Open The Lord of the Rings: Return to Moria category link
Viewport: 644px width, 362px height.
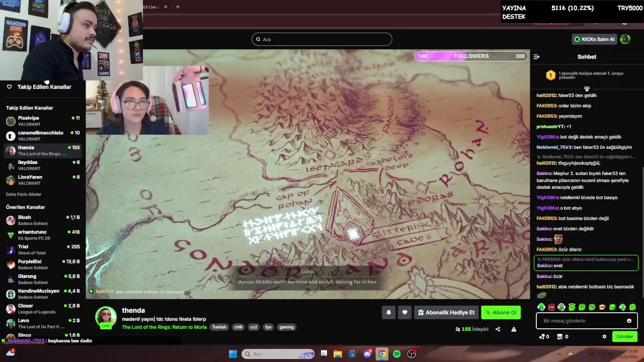[164, 327]
